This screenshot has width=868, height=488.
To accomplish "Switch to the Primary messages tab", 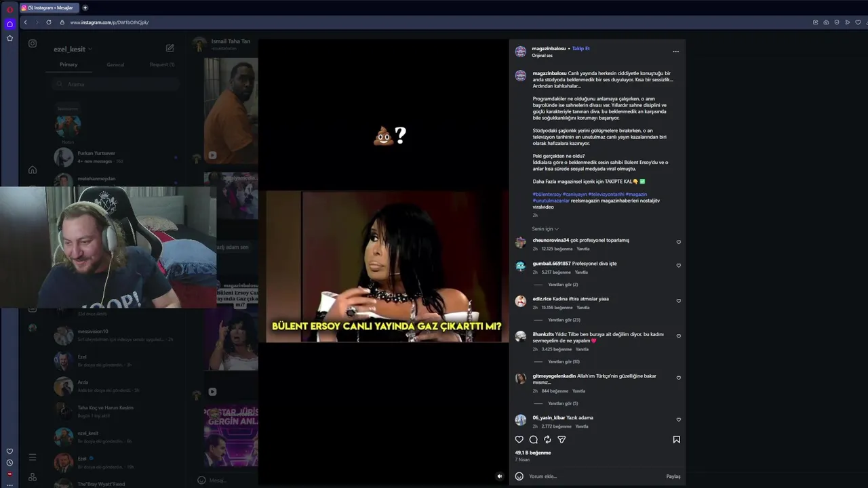I will [68, 64].
